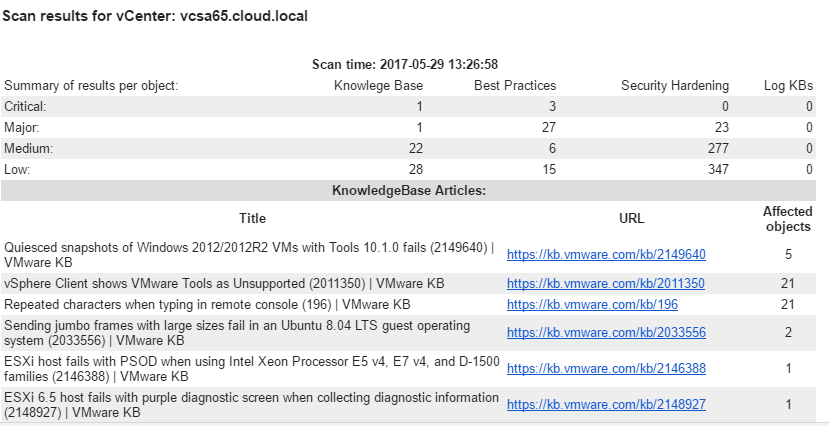829x426 pixels.
Task: Click the Title column header
Action: click(x=252, y=218)
